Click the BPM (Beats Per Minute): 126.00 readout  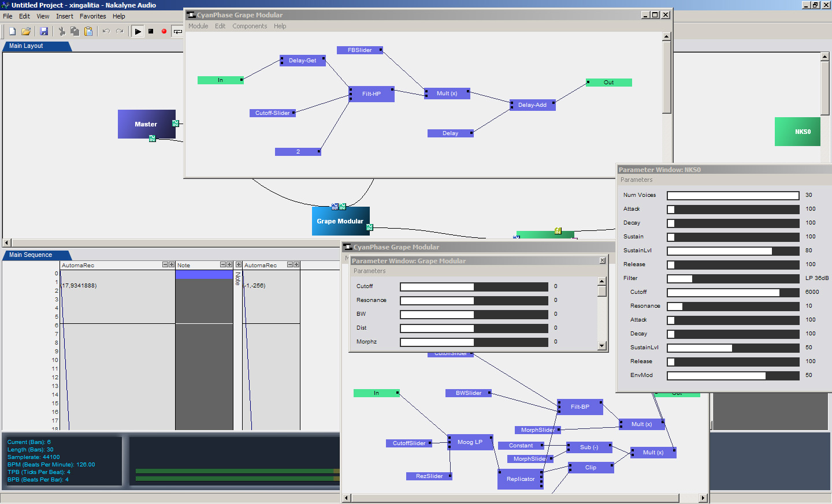(51, 465)
